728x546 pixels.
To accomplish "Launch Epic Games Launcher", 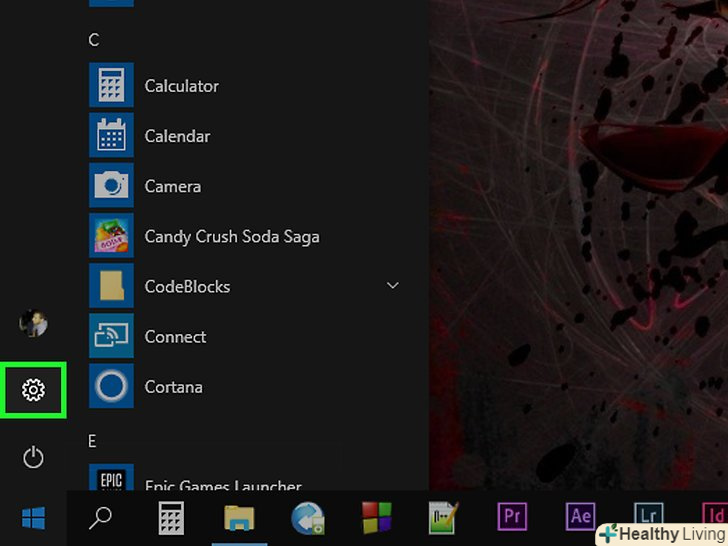I will [x=222, y=484].
